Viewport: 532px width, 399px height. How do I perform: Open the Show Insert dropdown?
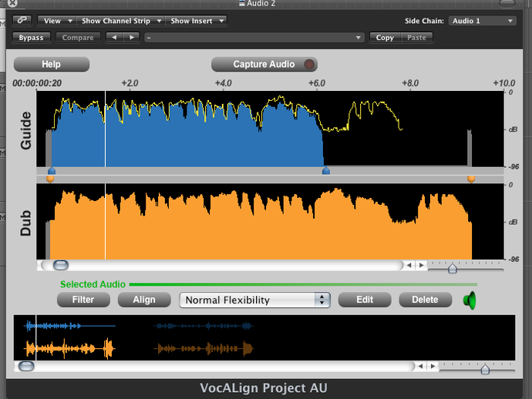(196, 21)
